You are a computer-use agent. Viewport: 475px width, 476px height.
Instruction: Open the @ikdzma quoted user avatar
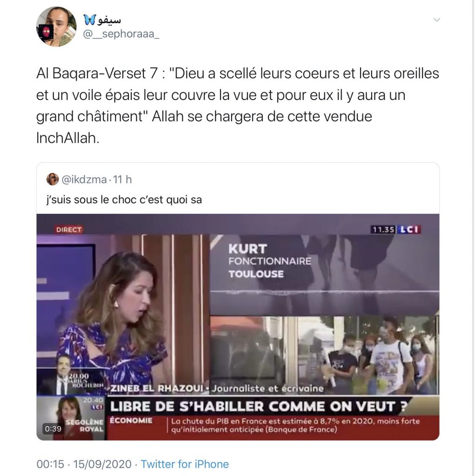53,179
